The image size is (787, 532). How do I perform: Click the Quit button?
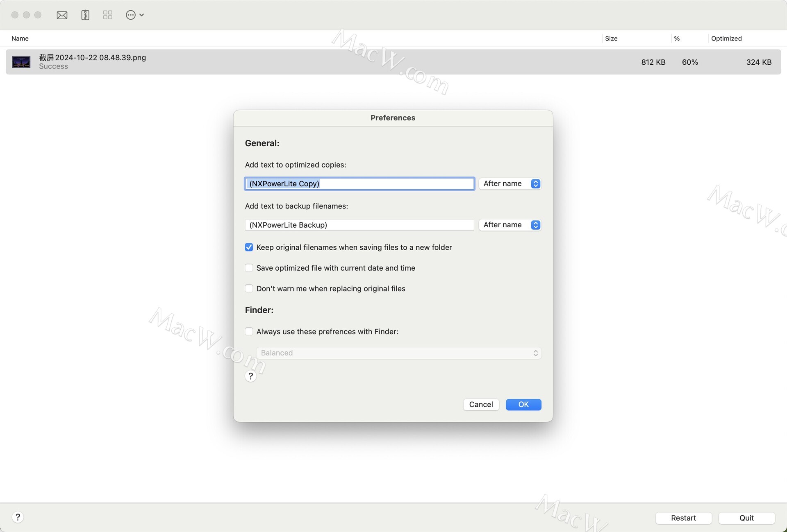746,518
